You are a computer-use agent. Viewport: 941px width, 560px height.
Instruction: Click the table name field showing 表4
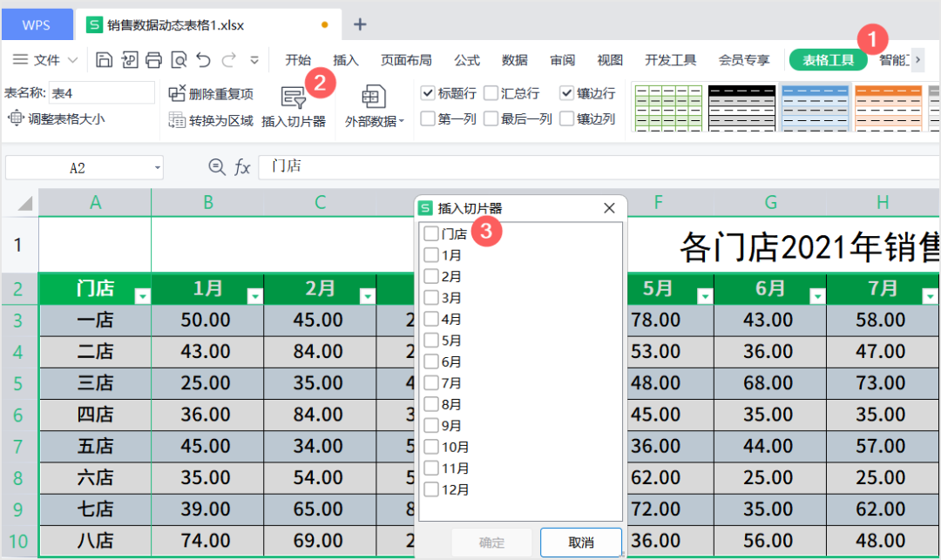click(x=102, y=92)
